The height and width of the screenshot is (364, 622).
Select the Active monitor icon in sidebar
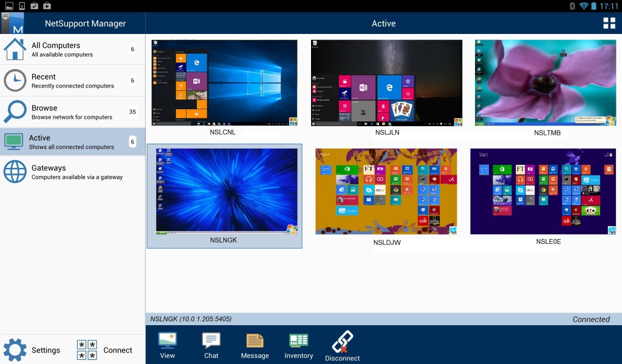click(x=15, y=141)
